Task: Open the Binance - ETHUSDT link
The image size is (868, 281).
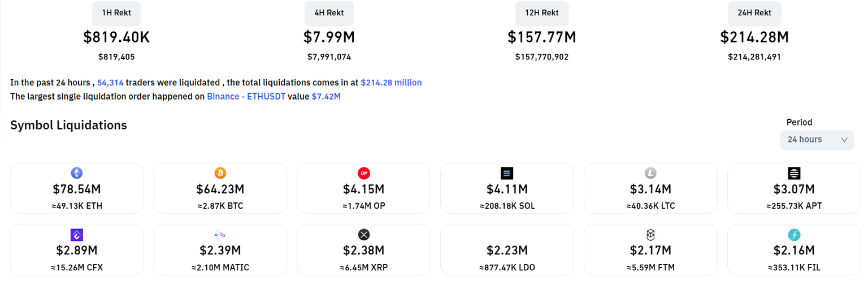Action: click(246, 97)
